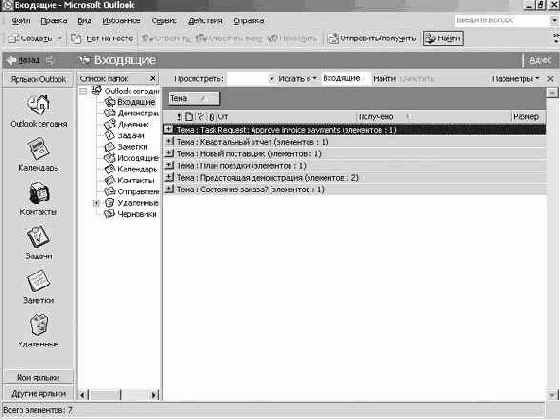Open the Искать в dropdown
Image resolution: width=560 pixels, height=420 pixels.
pyautogui.click(x=297, y=79)
